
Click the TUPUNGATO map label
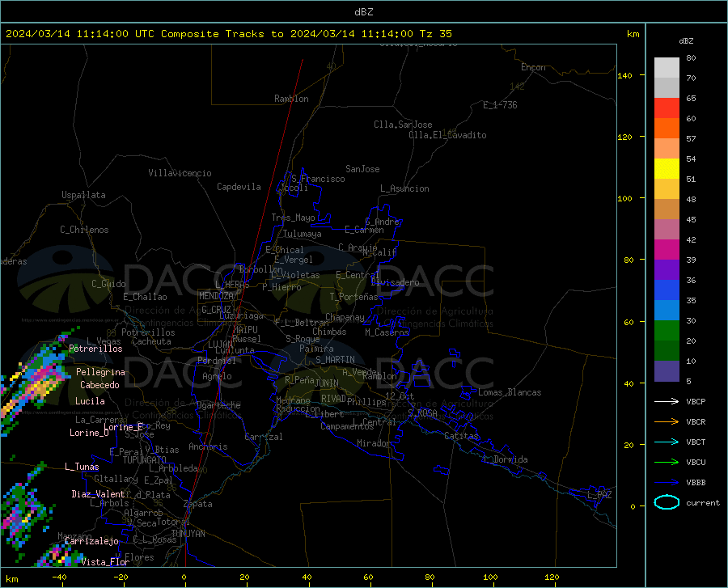(x=145, y=460)
